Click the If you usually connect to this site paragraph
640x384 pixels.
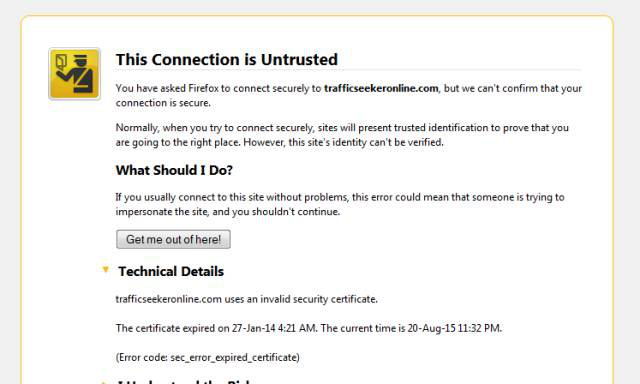tap(340, 204)
